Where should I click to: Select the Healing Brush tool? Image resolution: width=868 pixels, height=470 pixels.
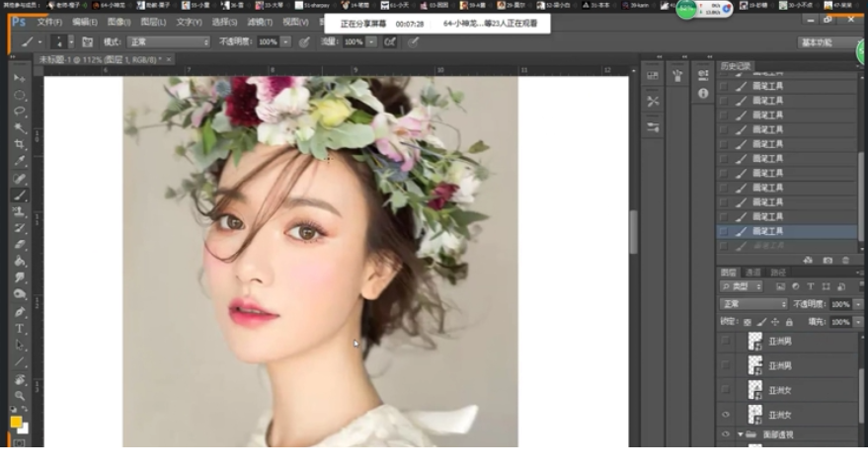(x=20, y=179)
